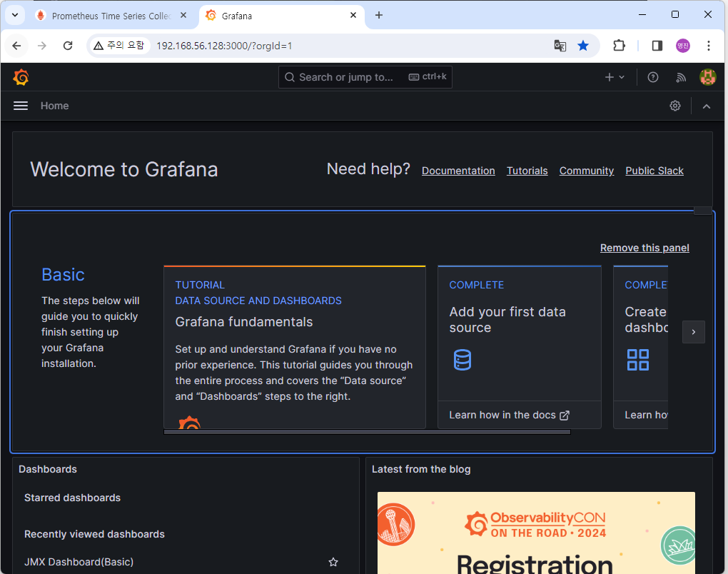Collapse the top search bar chevron
Image resolution: width=728 pixels, height=574 pixels.
[x=706, y=106]
